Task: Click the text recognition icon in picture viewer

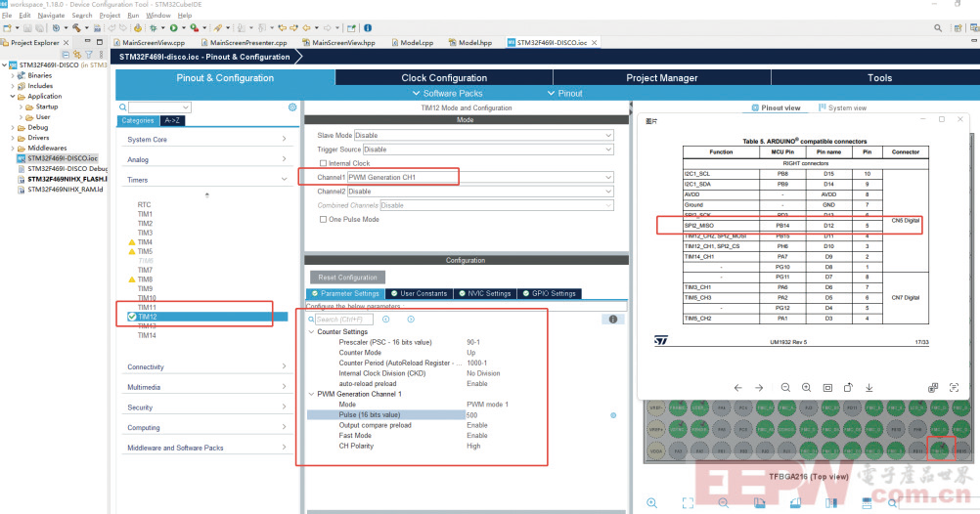Action: coord(954,388)
